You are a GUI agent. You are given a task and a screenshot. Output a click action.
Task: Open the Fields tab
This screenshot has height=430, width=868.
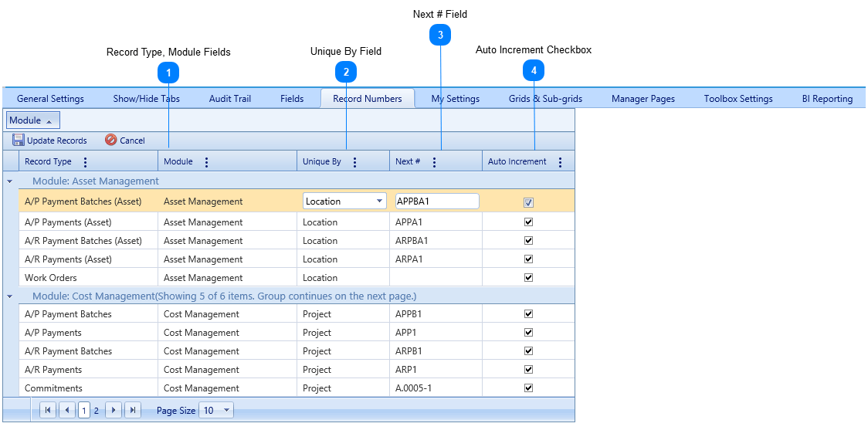(x=292, y=99)
